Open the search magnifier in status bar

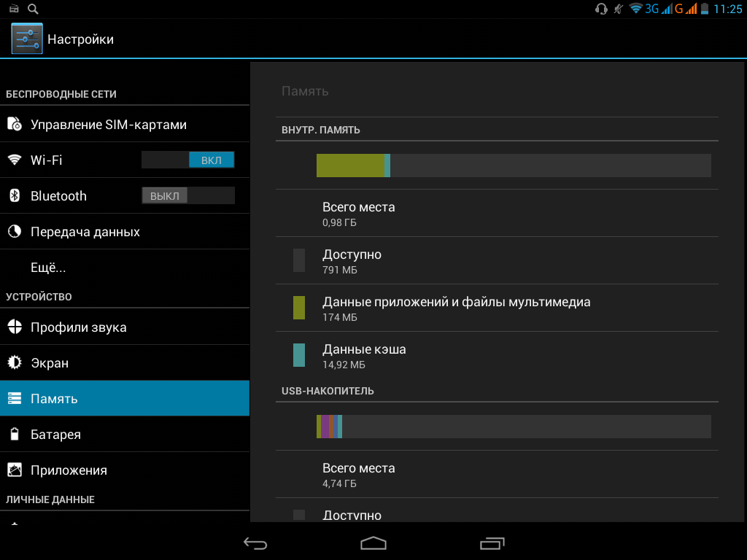pos(33,9)
